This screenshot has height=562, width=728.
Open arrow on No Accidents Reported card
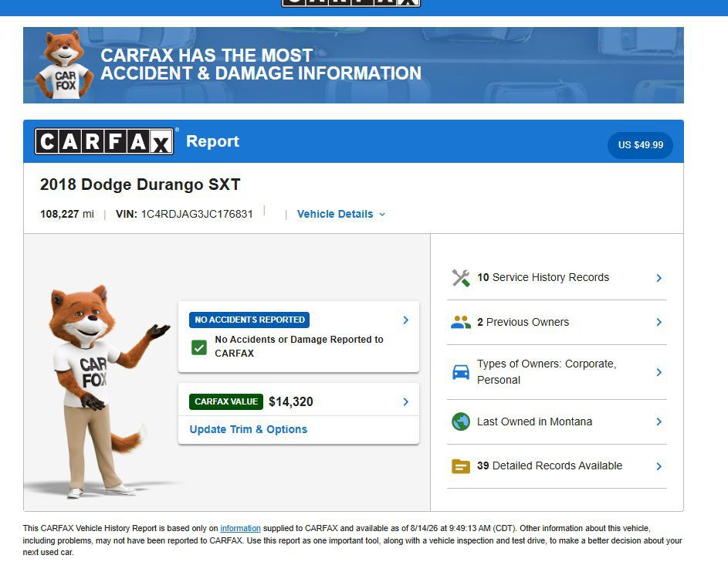406,320
